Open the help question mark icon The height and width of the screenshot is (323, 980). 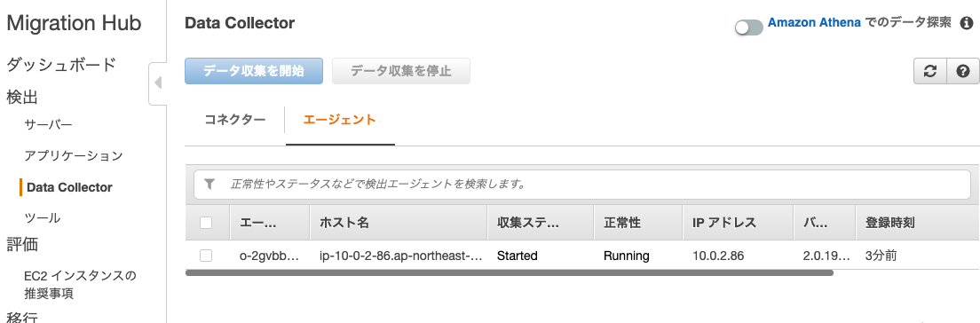point(963,71)
